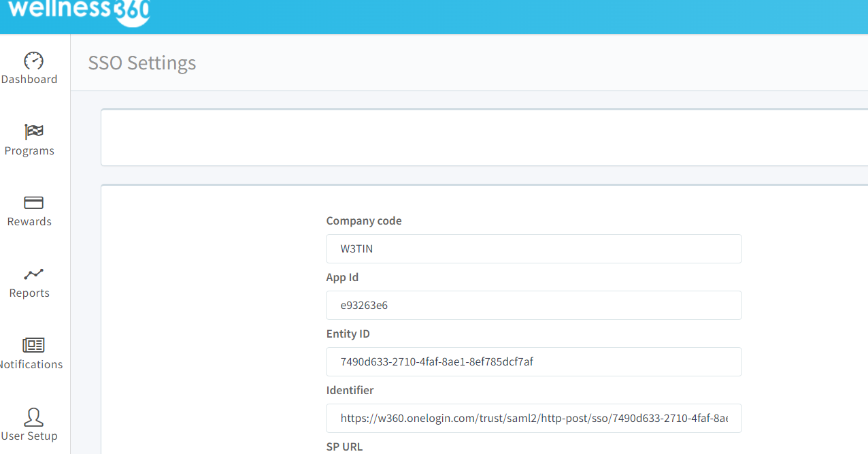The height and width of the screenshot is (454, 868).
Task: Select Programs label in sidebar
Action: click(29, 151)
